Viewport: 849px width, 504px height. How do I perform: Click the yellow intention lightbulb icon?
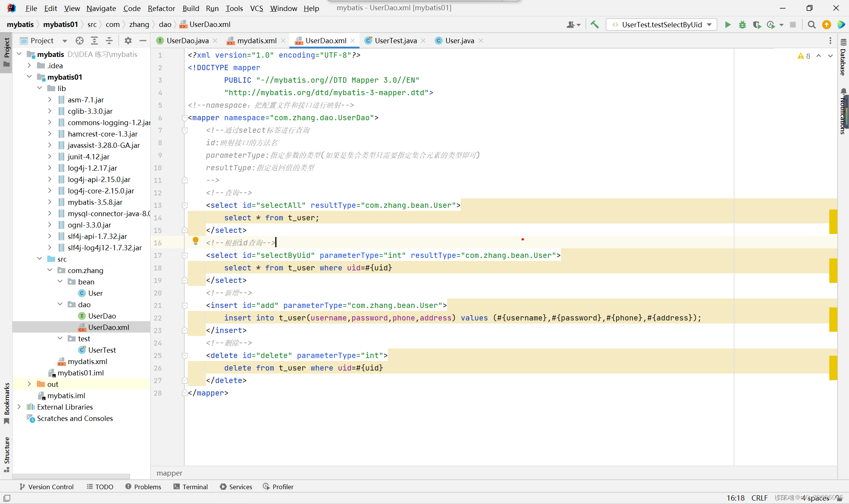coord(196,240)
